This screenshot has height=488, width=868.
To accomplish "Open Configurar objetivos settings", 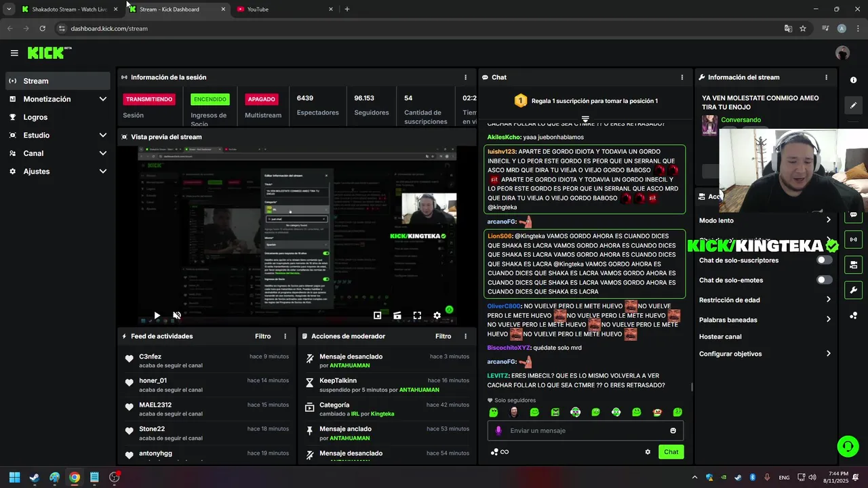I will [765, 354].
